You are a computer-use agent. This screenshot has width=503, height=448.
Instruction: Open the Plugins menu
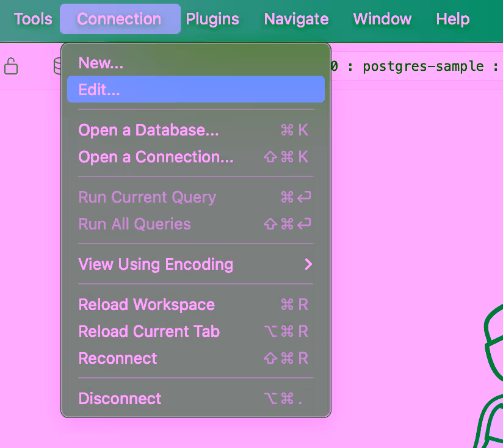tap(212, 19)
